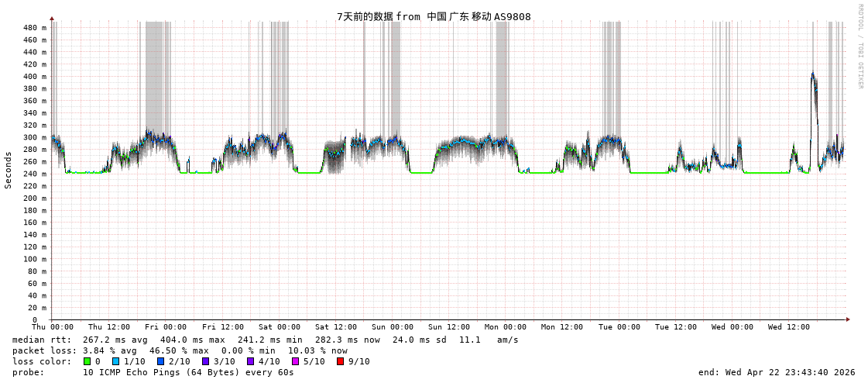Click the 3/10 loss color swatch

206,361
